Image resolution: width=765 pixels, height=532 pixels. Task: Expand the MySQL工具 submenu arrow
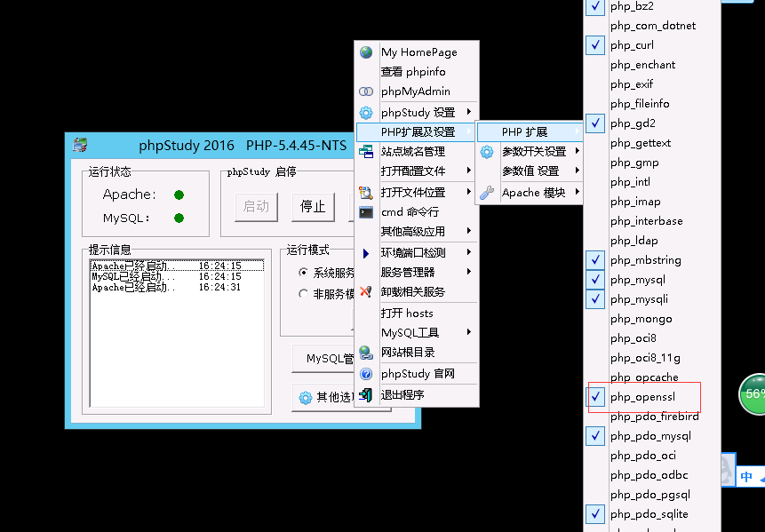click(x=469, y=332)
